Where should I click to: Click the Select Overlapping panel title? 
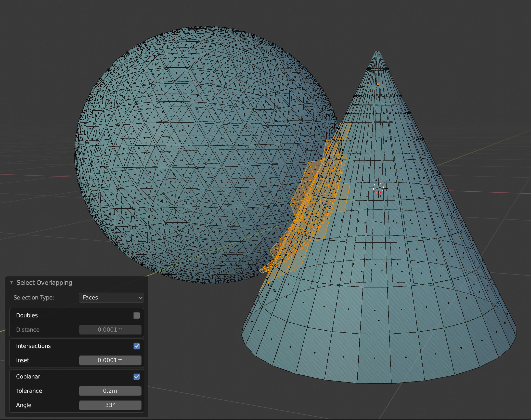pyautogui.click(x=44, y=282)
